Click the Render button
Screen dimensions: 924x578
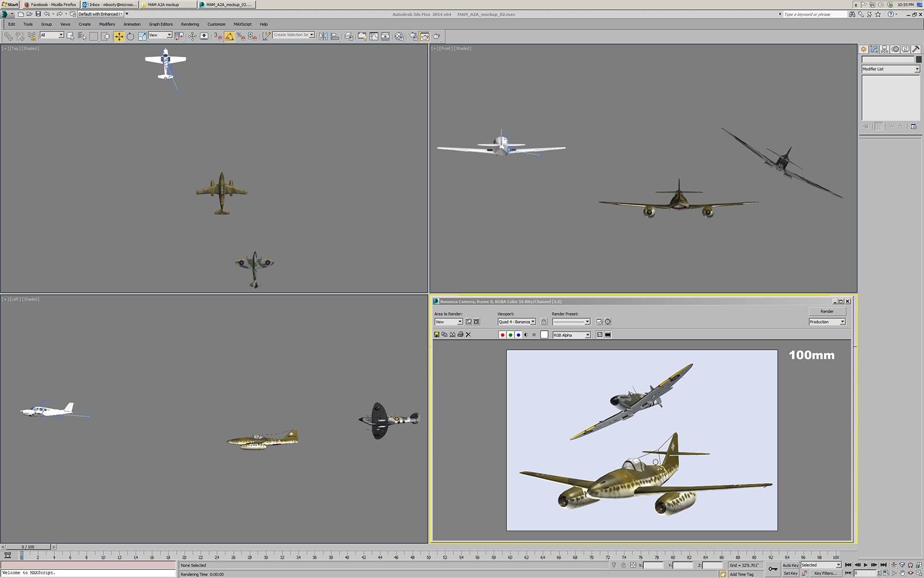click(827, 312)
